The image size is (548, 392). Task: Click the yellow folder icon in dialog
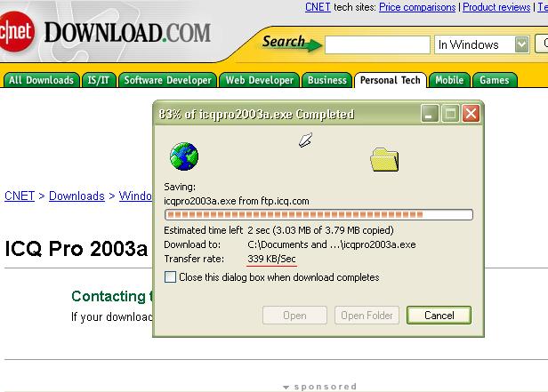(x=384, y=159)
